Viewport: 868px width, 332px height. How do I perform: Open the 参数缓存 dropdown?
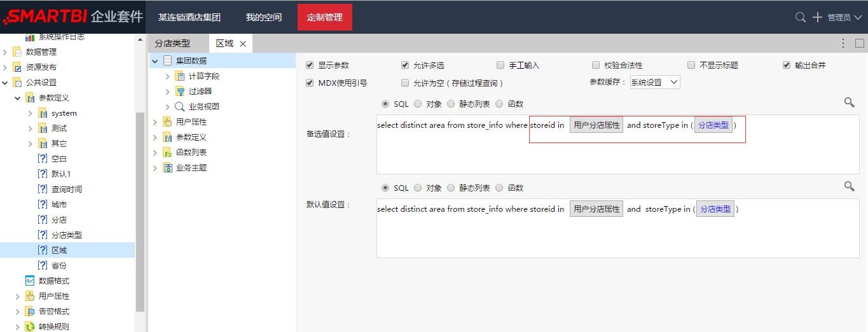(655, 82)
